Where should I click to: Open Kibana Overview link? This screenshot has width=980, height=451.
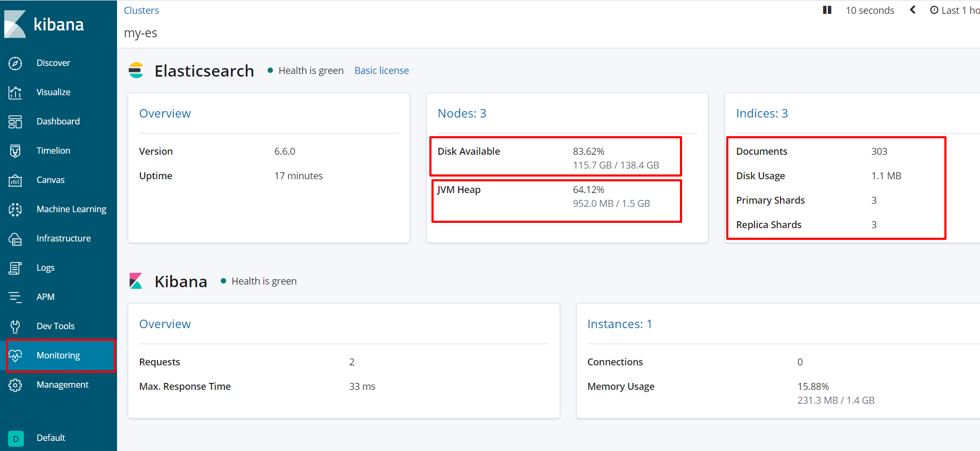point(165,324)
